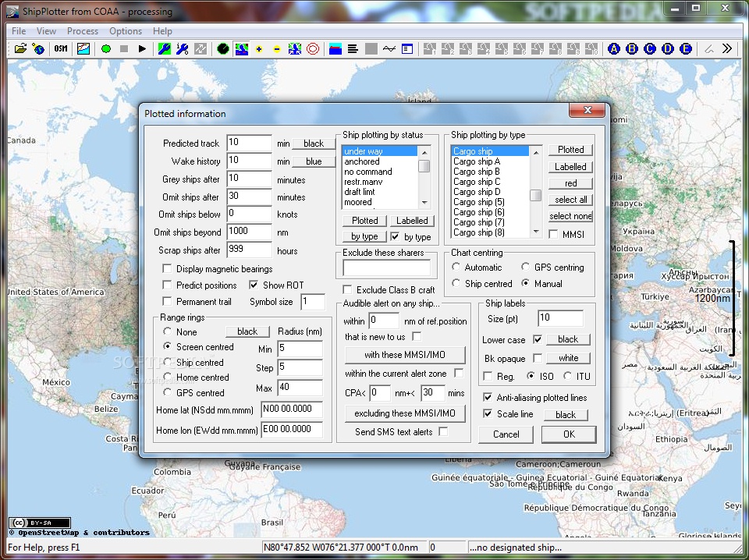Select Cargo ship B in type list

coord(490,172)
